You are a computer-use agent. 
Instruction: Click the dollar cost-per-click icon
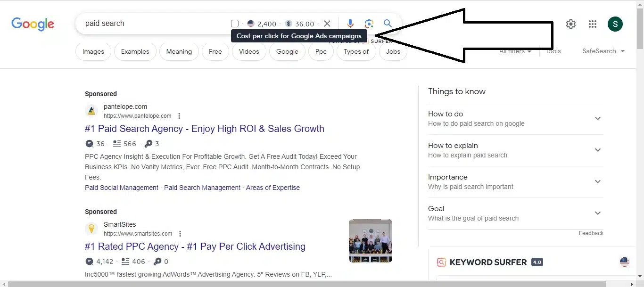point(289,24)
